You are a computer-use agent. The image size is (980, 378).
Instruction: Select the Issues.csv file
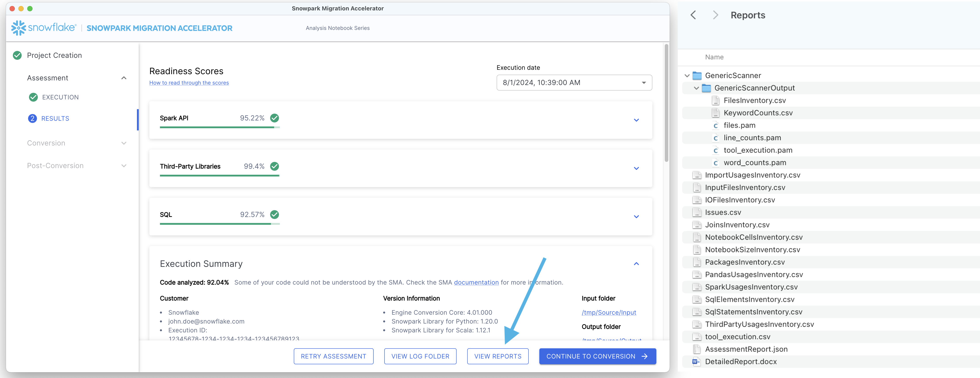pyautogui.click(x=723, y=212)
